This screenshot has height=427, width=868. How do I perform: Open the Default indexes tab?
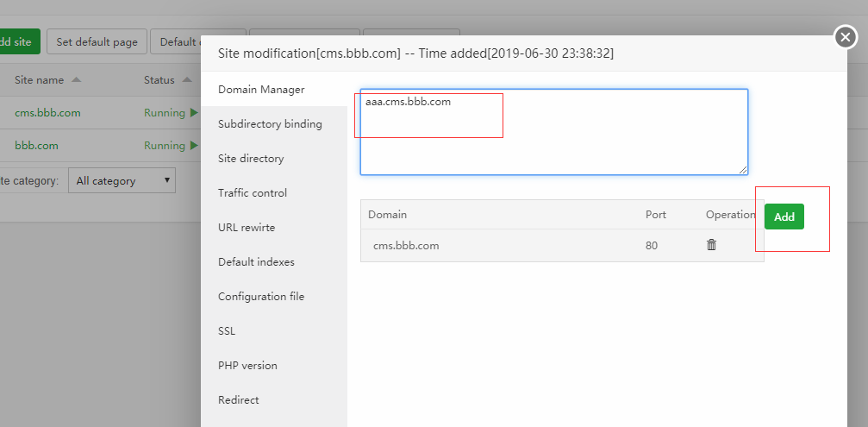(x=256, y=262)
